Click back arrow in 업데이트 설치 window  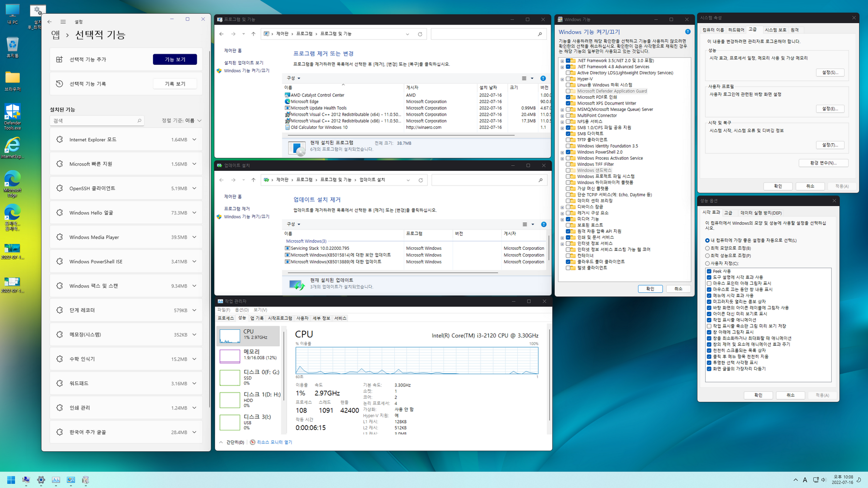221,180
